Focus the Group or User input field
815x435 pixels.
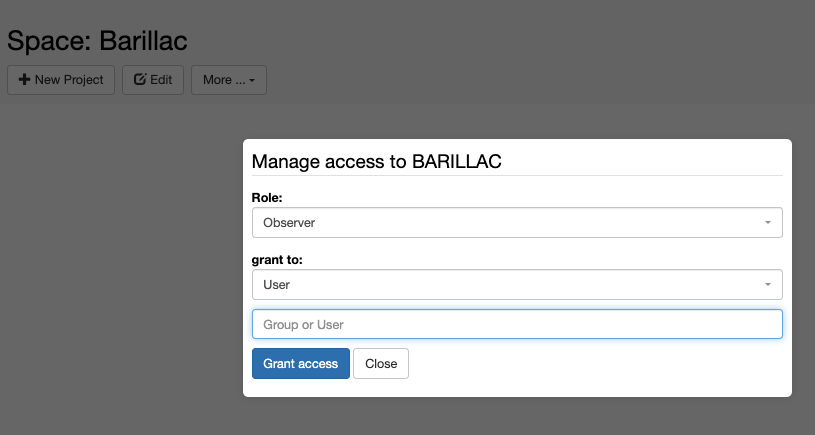(x=517, y=324)
